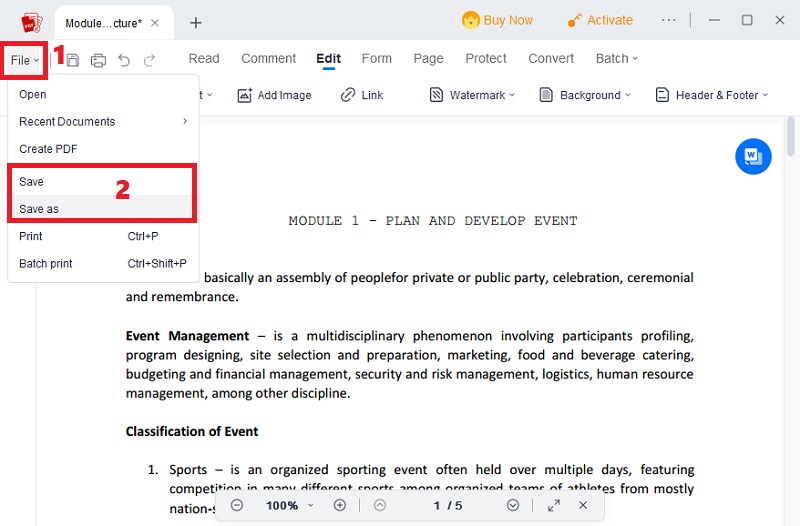
Task: Click the print icon in toolbar
Action: point(98,60)
